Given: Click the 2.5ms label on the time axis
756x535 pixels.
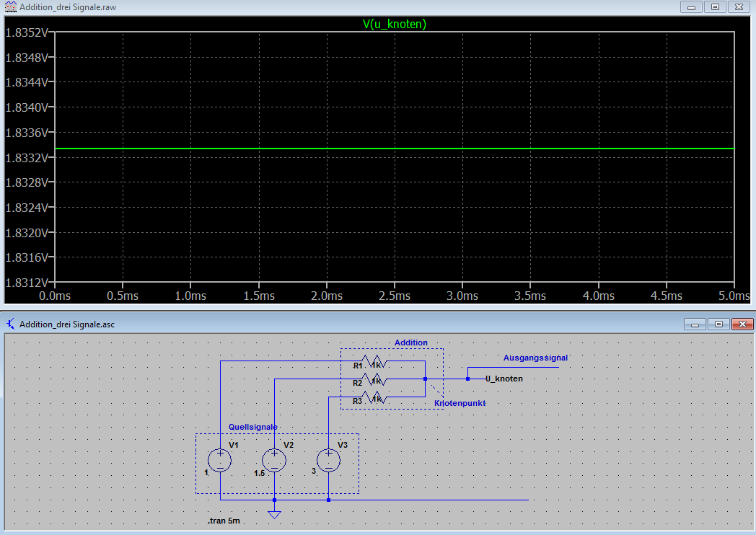Looking at the screenshot, I should (x=394, y=296).
